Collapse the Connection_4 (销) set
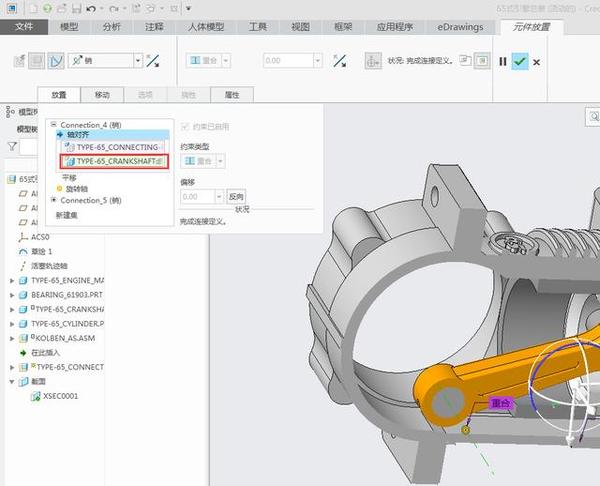 coord(54,125)
